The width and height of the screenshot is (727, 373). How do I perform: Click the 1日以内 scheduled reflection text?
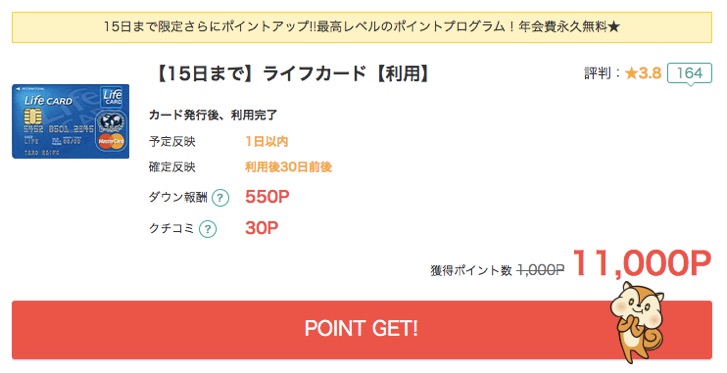[267, 141]
